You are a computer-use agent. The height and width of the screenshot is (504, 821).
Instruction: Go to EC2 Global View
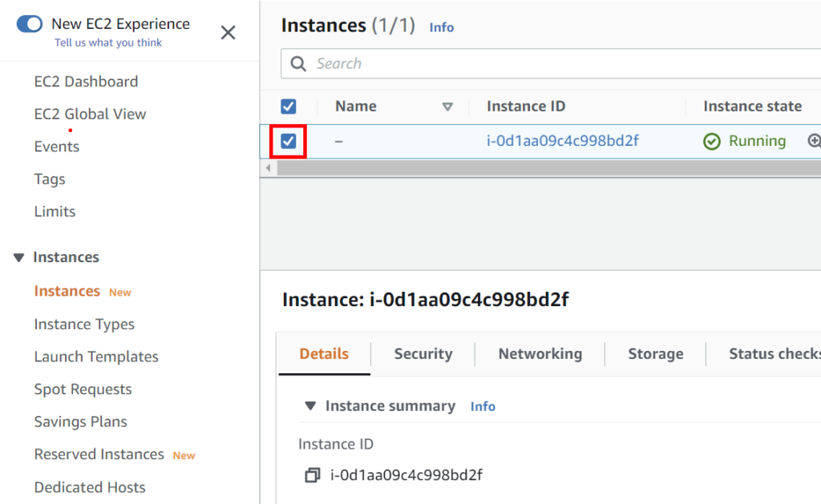90,114
